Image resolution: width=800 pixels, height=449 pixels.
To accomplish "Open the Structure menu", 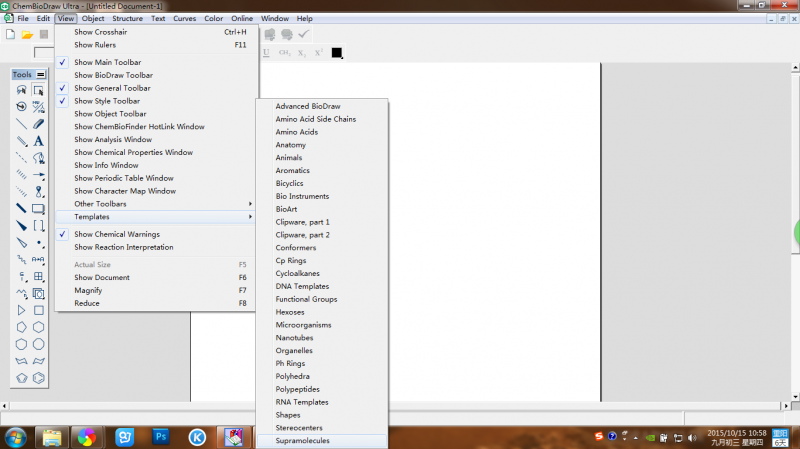I will 128,18.
